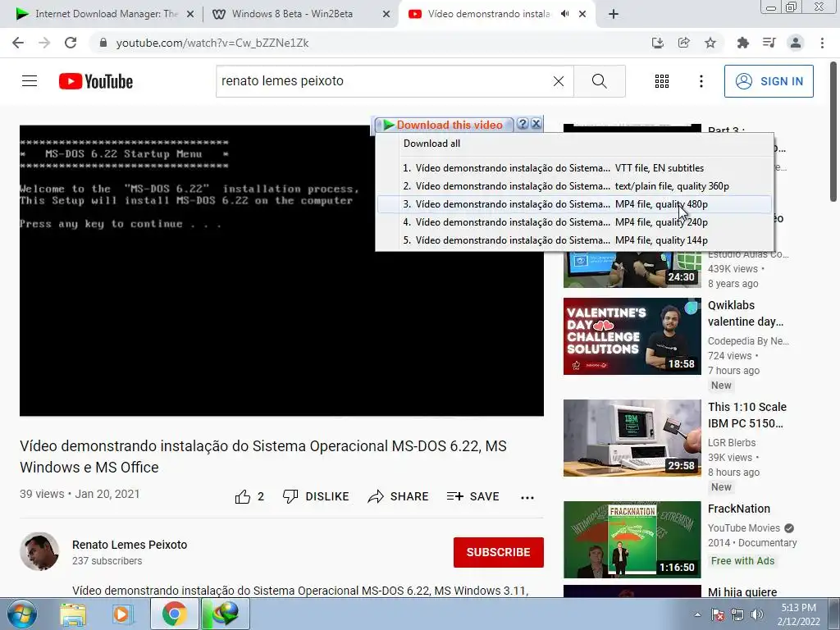Open This 1:10 Scale IBM PC title
The image size is (840, 630).
pos(747,415)
